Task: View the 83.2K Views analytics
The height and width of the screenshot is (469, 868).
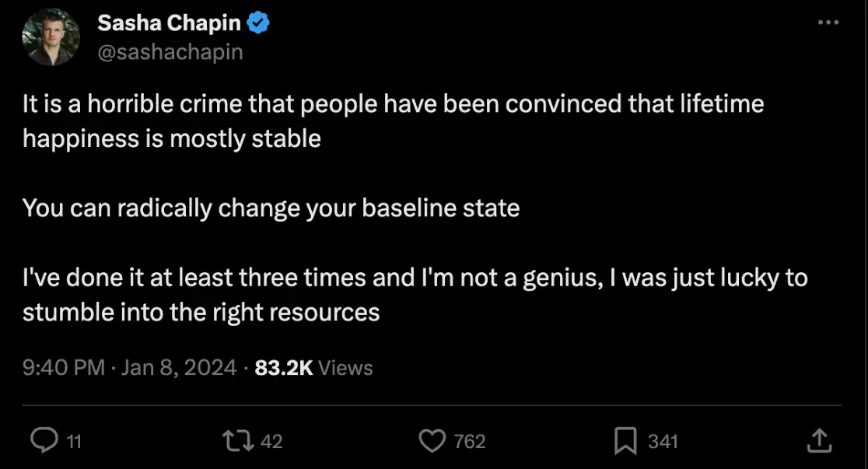Action: pyautogui.click(x=314, y=368)
